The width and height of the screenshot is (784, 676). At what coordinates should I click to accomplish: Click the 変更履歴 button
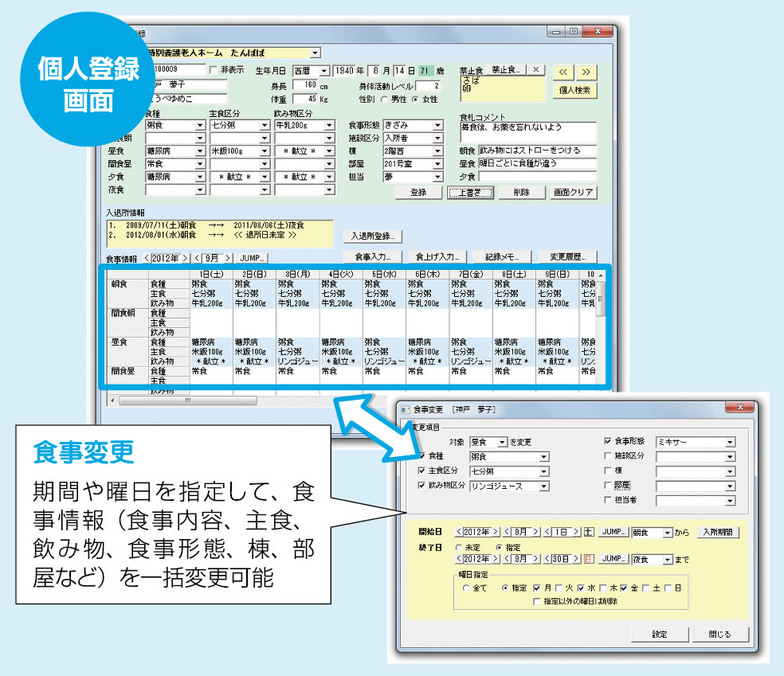(x=567, y=257)
